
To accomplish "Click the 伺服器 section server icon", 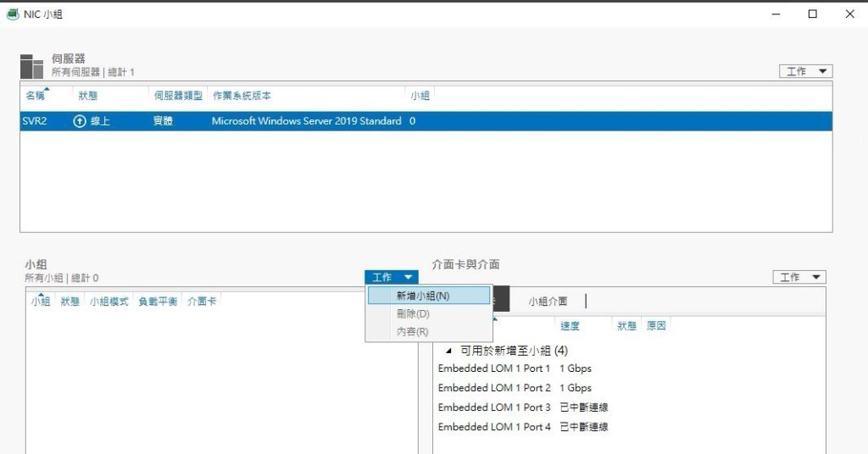I will pos(31,66).
